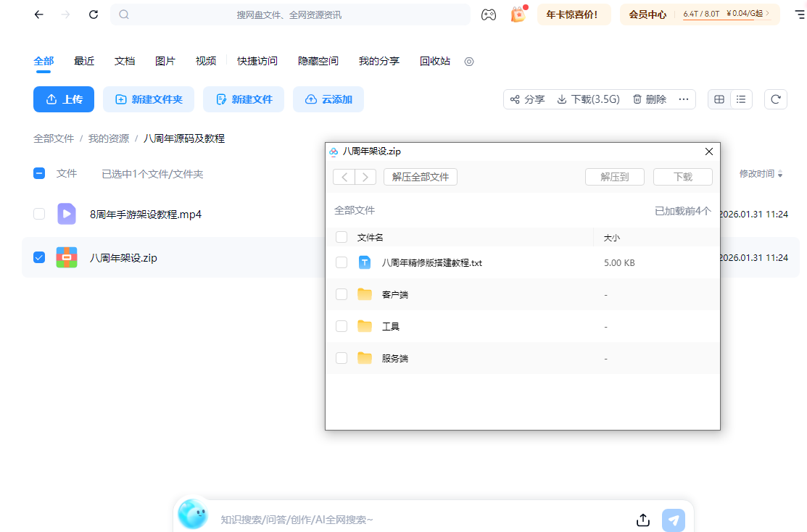The image size is (807, 532).
Task: Click the game controller icon in the top bar
Action: (x=489, y=14)
